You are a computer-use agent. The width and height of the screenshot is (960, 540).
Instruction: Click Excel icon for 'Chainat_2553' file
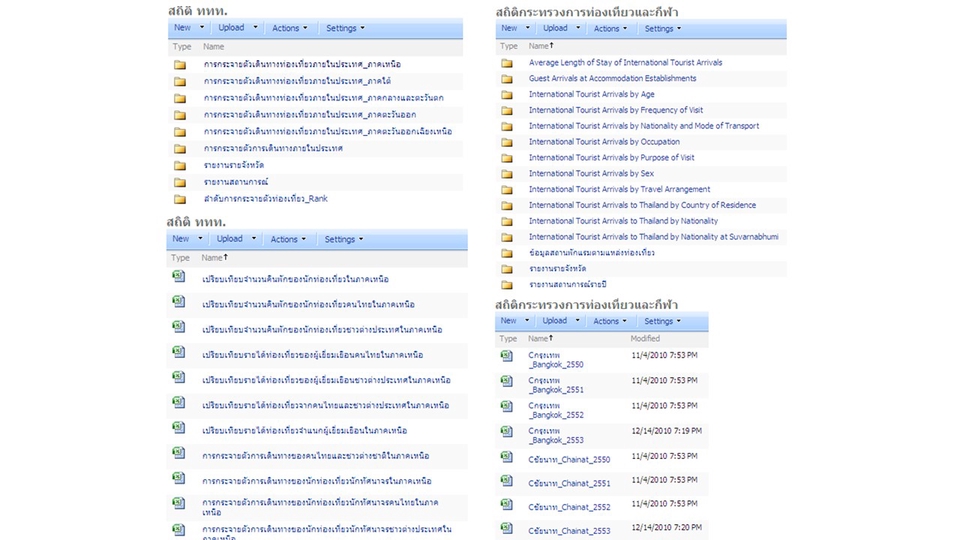[506, 528]
